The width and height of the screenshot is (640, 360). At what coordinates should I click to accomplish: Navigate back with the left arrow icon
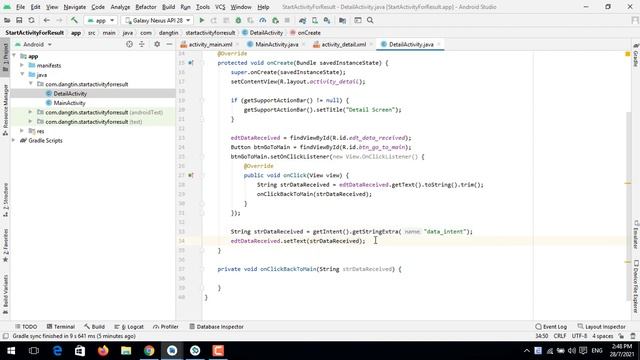tap(47, 20)
